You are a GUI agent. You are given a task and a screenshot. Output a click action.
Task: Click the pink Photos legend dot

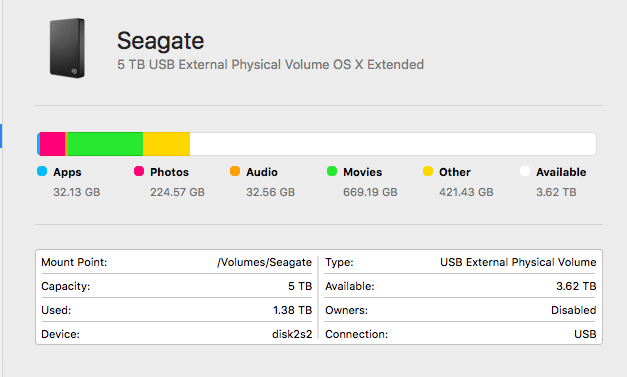click(x=139, y=171)
